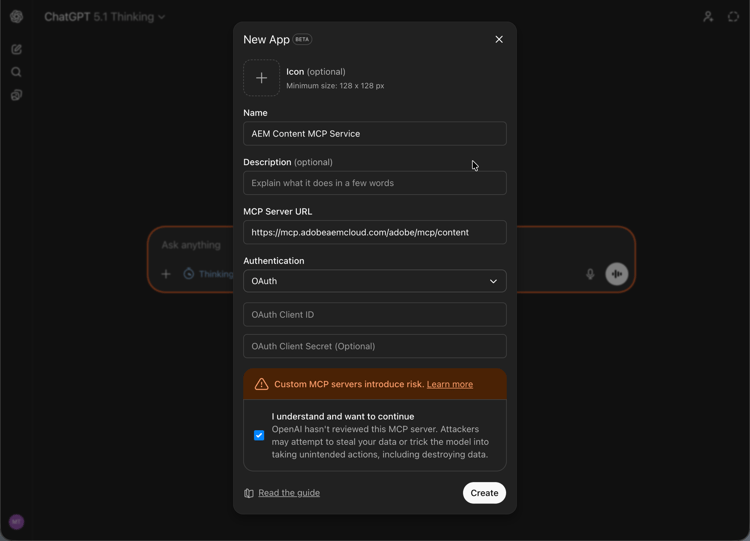Click the microphone dictate icon in the prompt box
Screen dimensions: 750x541
[x=590, y=274]
